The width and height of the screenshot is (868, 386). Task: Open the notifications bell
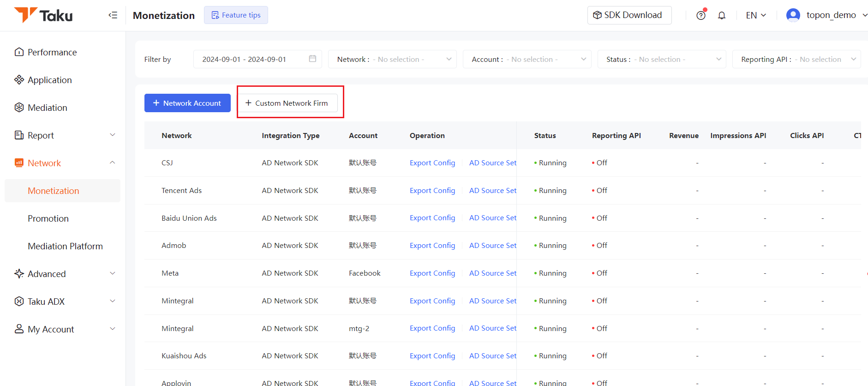click(722, 15)
